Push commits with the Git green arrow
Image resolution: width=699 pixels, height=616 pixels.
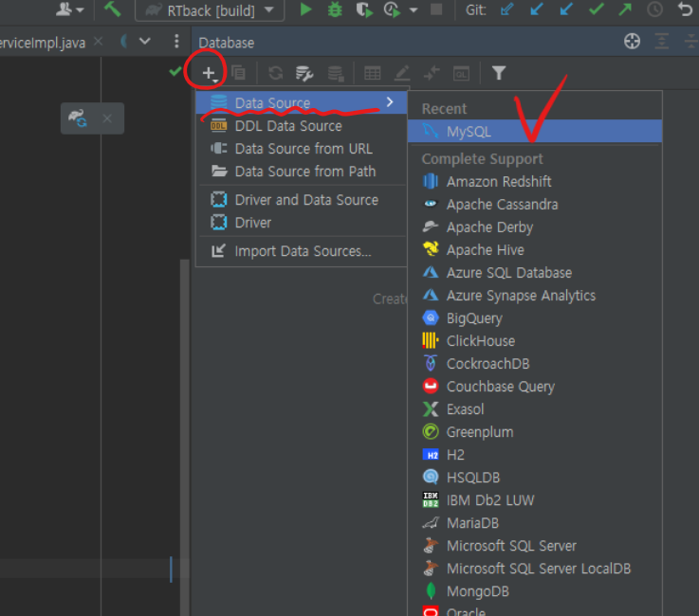[625, 9]
